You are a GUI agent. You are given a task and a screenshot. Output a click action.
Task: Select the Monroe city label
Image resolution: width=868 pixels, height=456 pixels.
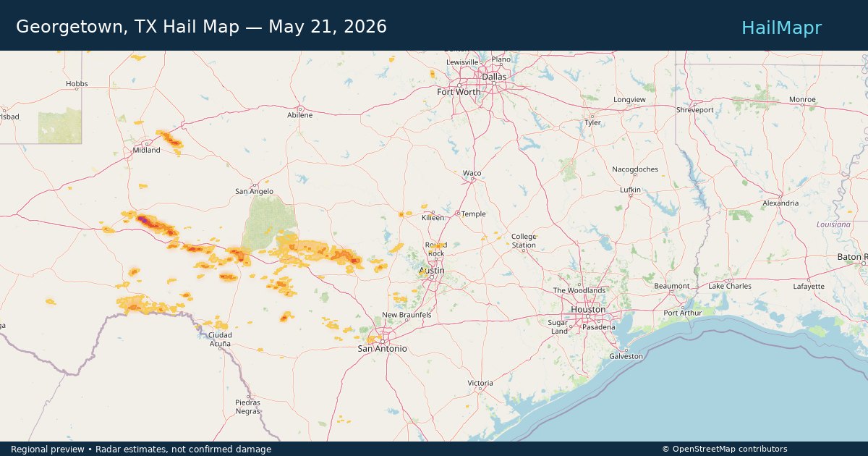[x=802, y=99]
